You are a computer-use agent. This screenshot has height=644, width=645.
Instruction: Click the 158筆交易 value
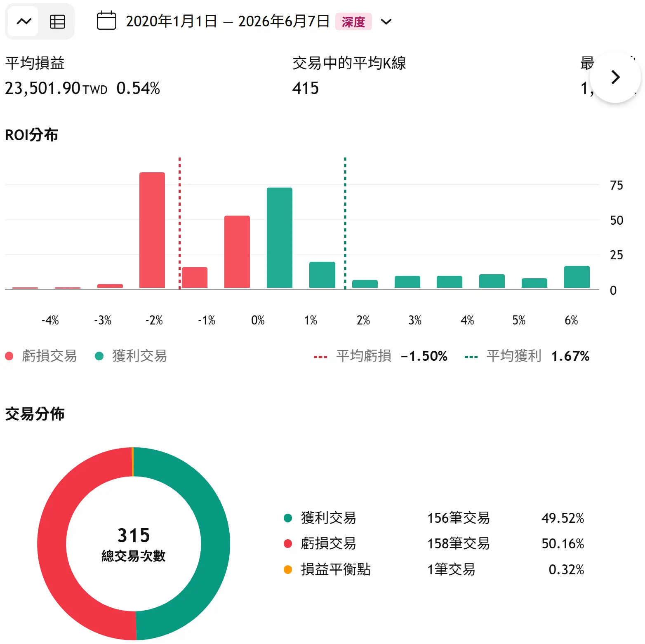459,543
